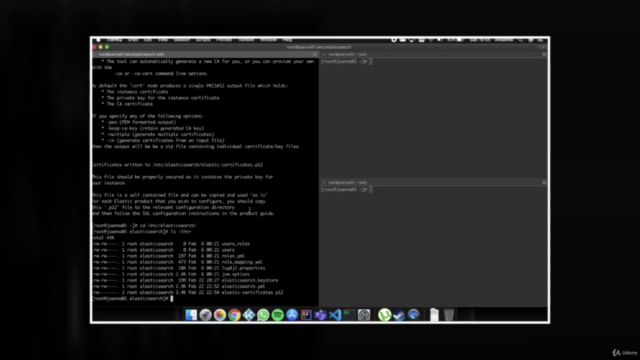640x360 pixels.
Task: Open WhatsApp from the dock
Action: pyautogui.click(x=263, y=315)
